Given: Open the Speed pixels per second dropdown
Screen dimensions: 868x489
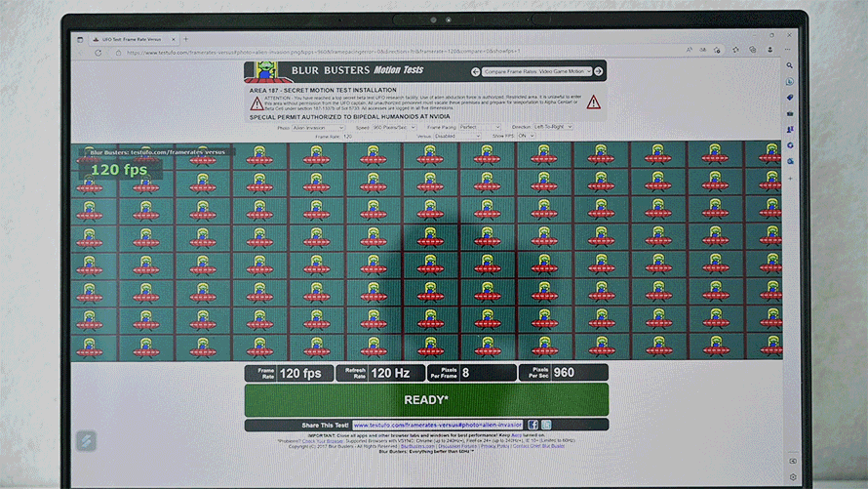Looking at the screenshot, I should [394, 127].
